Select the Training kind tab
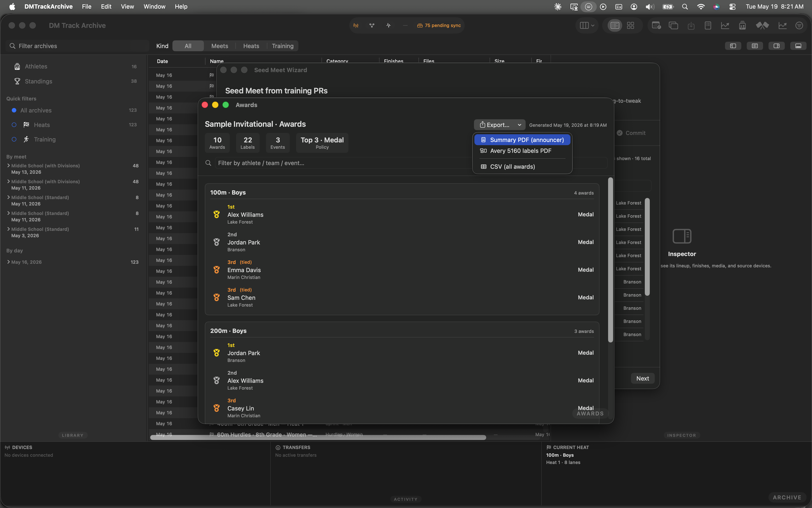The height and width of the screenshot is (508, 812). [283, 46]
